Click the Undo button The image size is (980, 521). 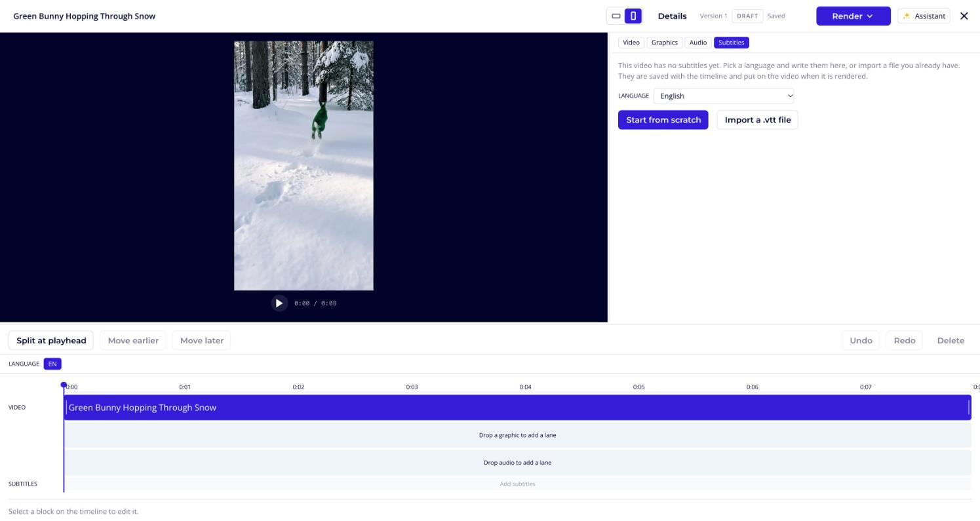(x=861, y=340)
